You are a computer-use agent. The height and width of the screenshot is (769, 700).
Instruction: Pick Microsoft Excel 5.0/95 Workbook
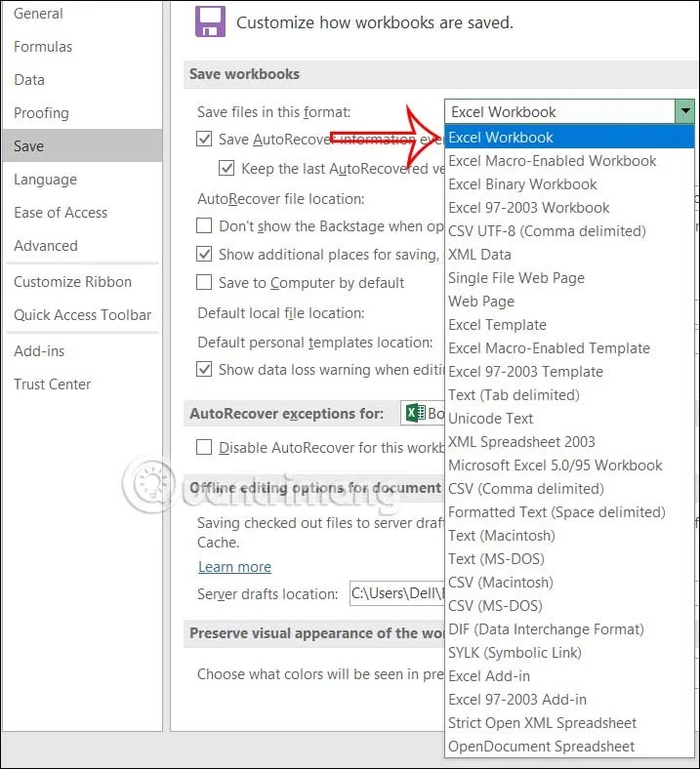click(x=569, y=465)
